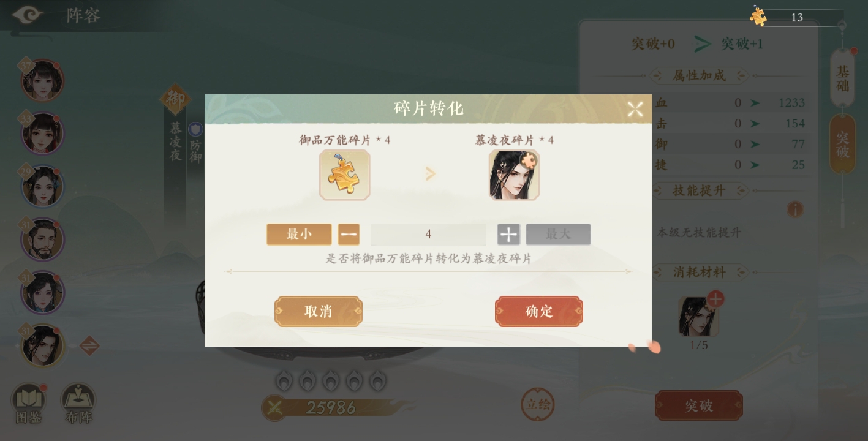Click the quantity field showing 4
This screenshot has height=441, width=868.
point(428,234)
